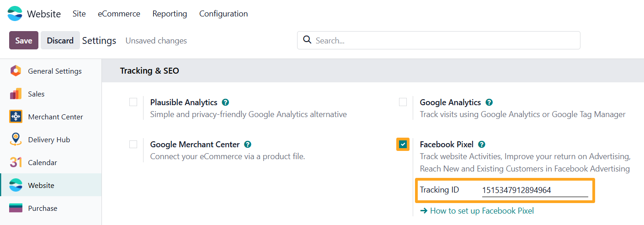The height and width of the screenshot is (225, 644).
Task: Click the Save button
Action: point(24,40)
